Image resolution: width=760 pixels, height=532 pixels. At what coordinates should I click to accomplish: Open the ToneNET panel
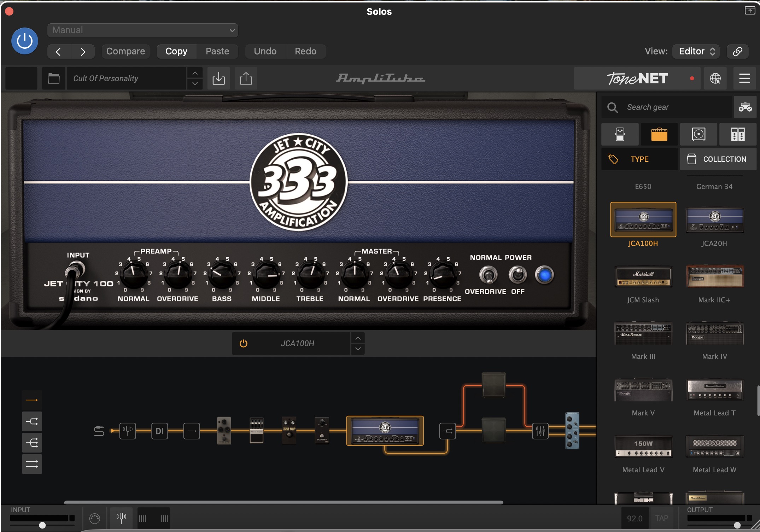click(637, 78)
